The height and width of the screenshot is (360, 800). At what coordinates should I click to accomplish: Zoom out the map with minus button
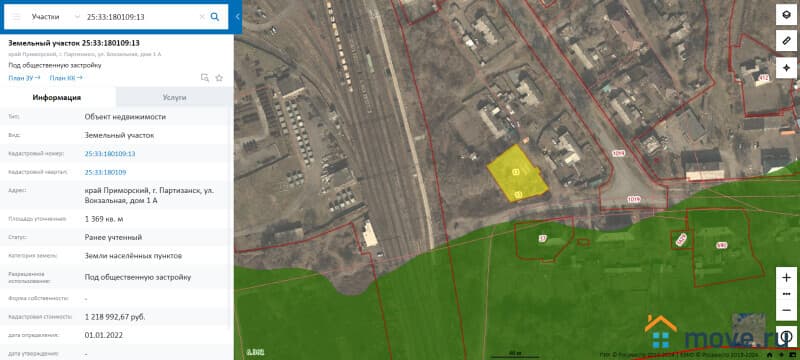(x=786, y=310)
